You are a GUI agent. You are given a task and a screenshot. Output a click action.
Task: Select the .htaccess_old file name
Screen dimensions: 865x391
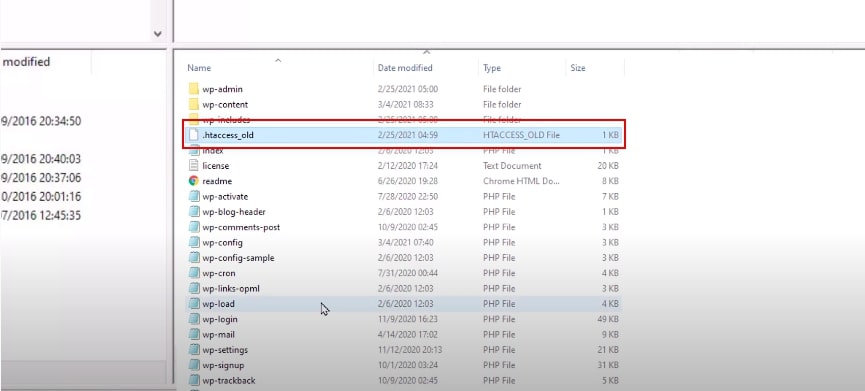coord(228,135)
